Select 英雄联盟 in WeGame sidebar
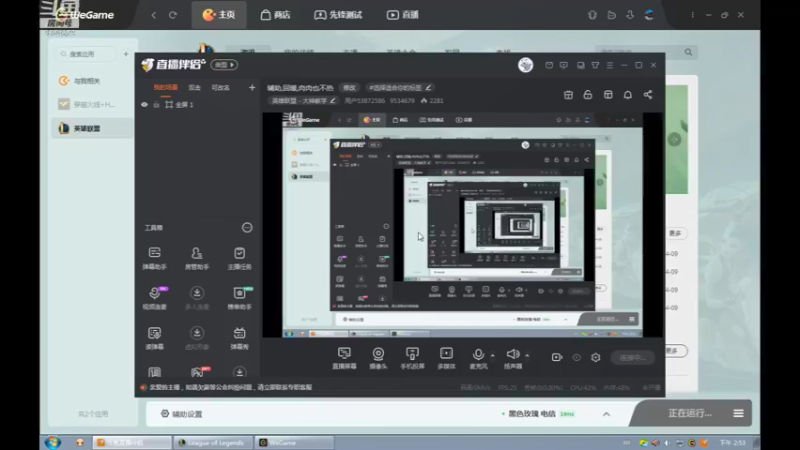800x450 pixels. [92, 128]
